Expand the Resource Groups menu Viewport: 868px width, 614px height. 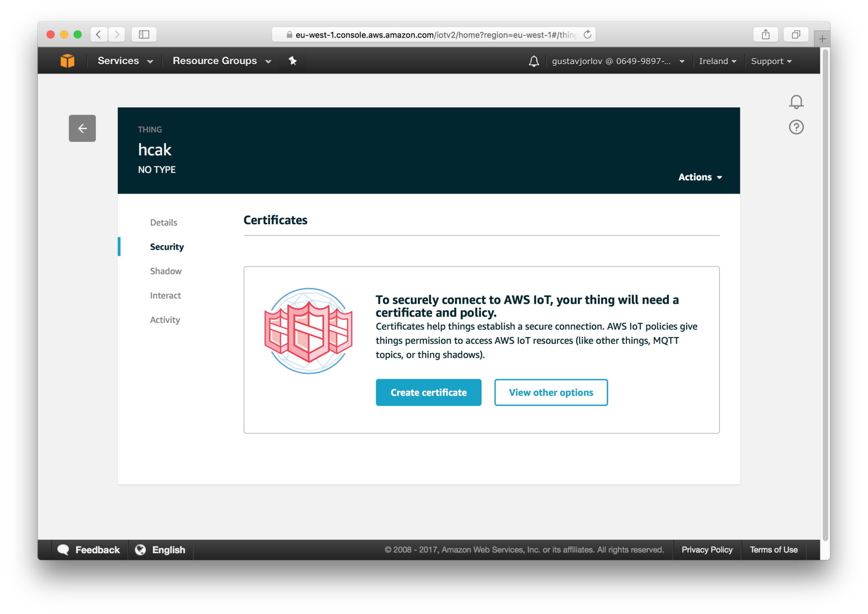point(222,61)
